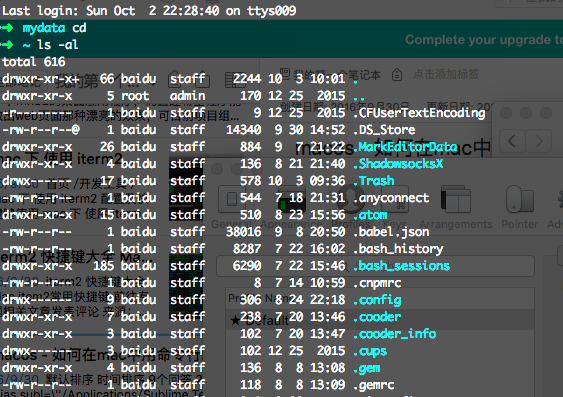Click the forward navigation arrow

(539, 141)
